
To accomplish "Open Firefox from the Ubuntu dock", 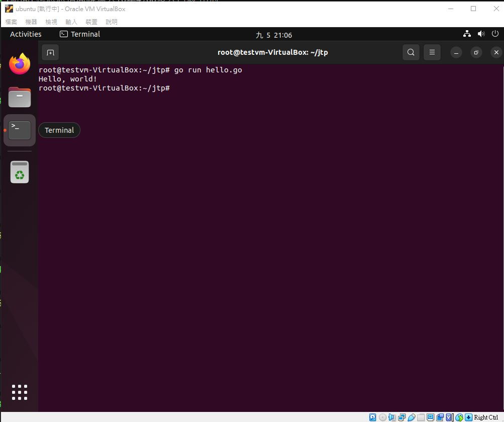I will tap(20, 64).
